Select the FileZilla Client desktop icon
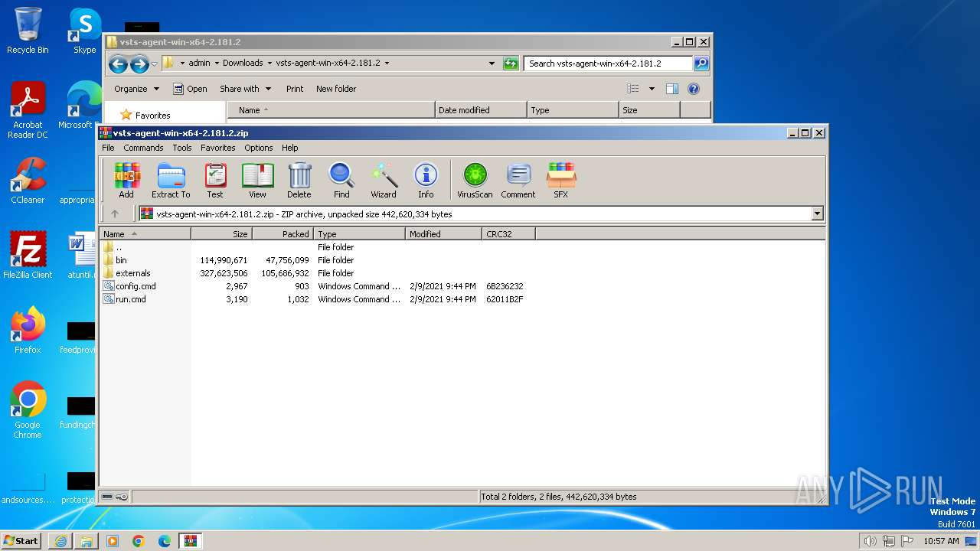The height and width of the screenshot is (551, 980). (28, 256)
